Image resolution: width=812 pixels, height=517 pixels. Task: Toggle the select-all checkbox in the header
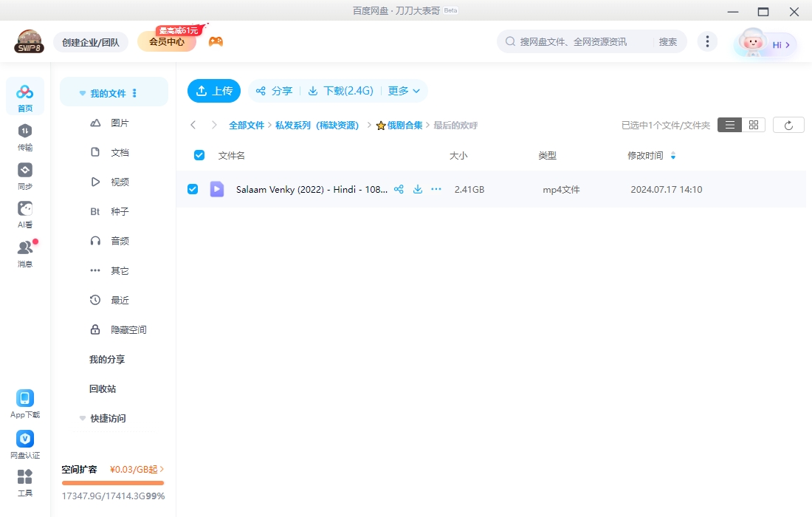point(199,155)
